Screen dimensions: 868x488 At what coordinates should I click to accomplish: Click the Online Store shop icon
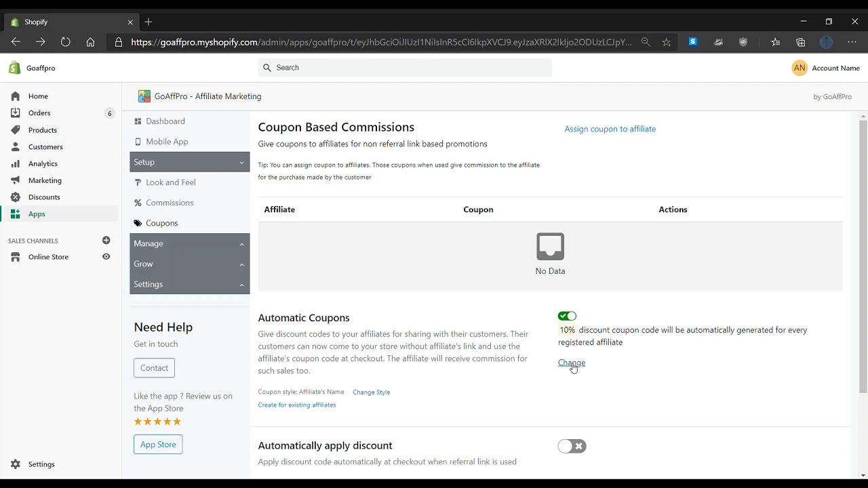[16, 258]
